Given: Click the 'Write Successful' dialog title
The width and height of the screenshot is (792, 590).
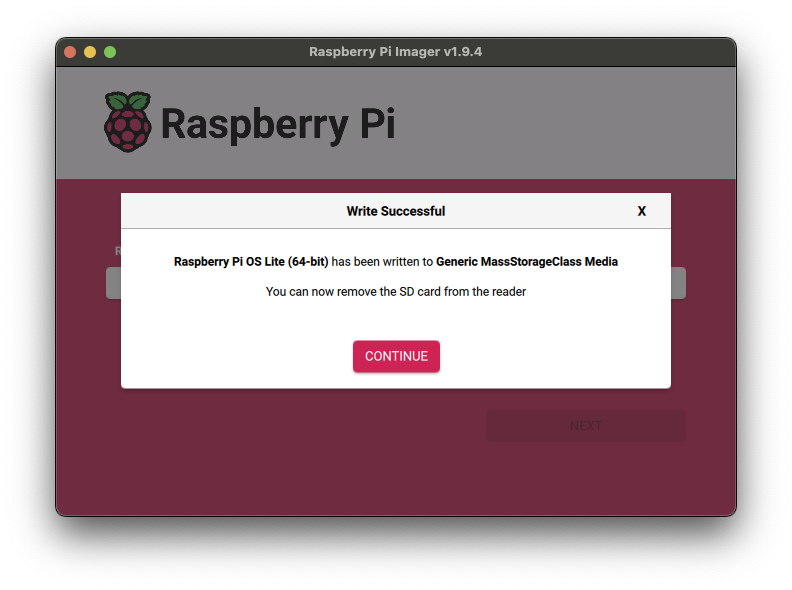Looking at the screenshot, I should [x=396, y=211].
